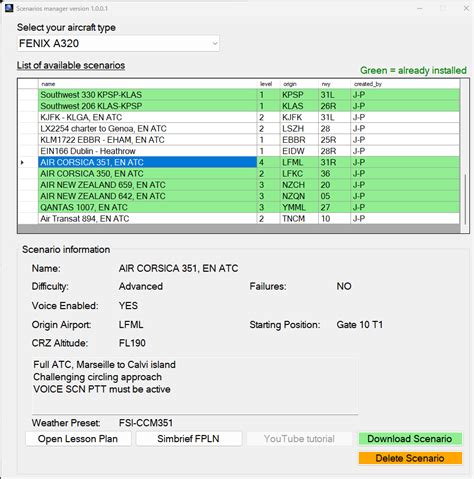Click the orange Delete Scenario button

click(410, 458)
